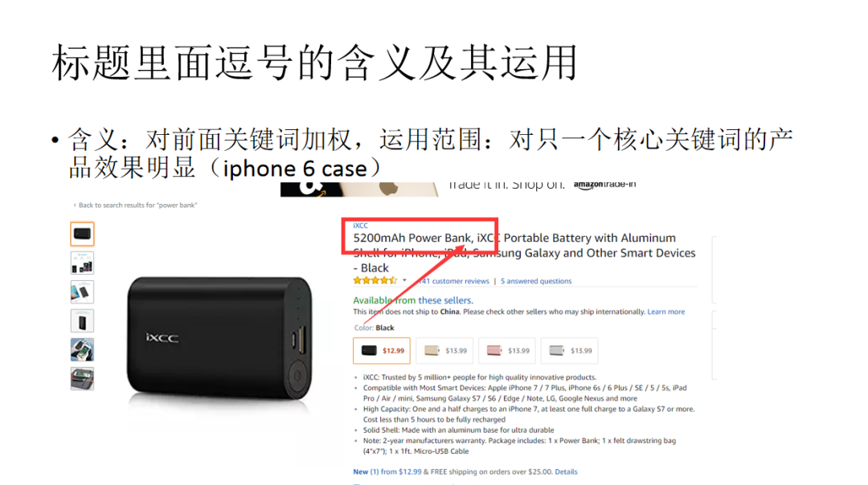Expand the star rating dropdown arrow
Screen dimensions: 868x485
(404, 280)
